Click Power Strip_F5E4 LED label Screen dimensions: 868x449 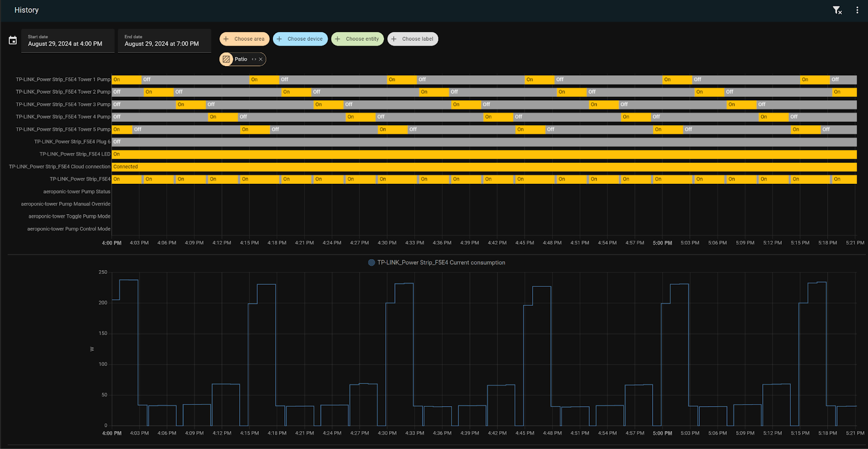pos(75,154)
